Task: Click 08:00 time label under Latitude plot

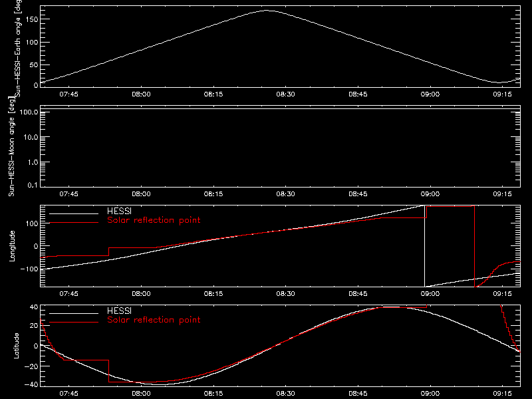Action: pos(141,393)
